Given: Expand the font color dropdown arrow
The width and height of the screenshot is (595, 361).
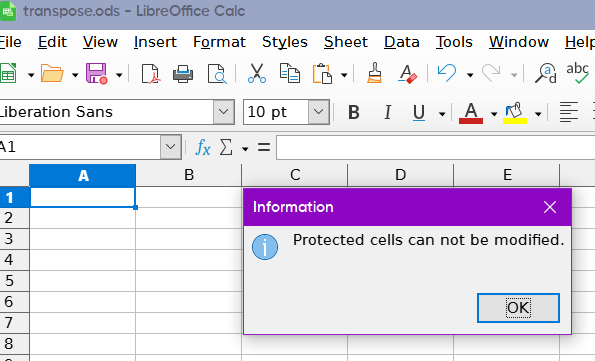Looking at the screenshot, I should (x=494, y=114).
